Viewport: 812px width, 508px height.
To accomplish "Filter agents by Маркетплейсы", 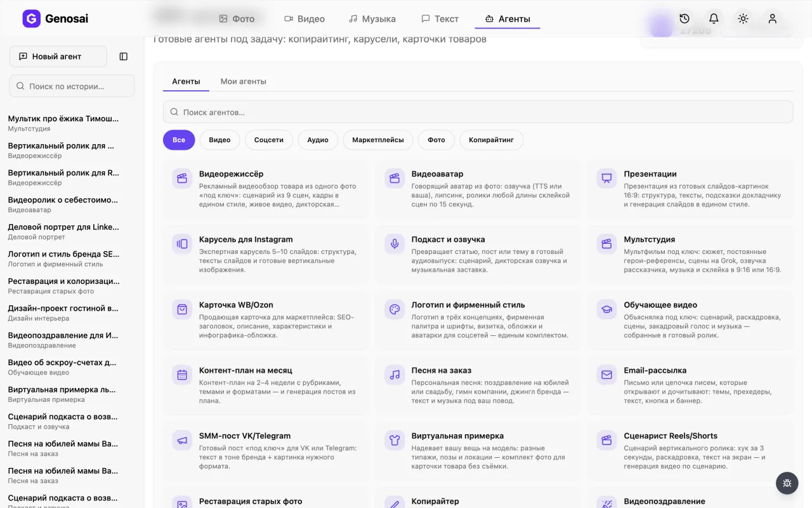I will point(378,140).
